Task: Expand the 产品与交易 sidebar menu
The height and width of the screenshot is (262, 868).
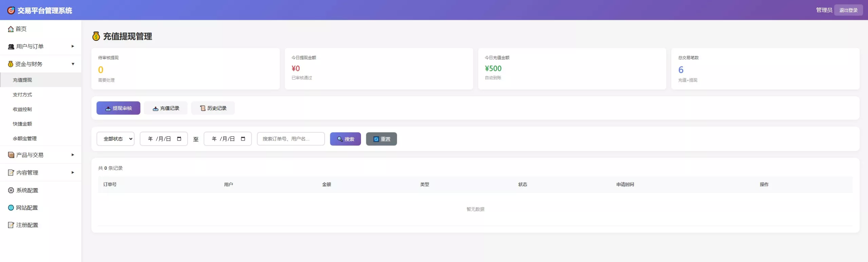Action: (40, 155)
